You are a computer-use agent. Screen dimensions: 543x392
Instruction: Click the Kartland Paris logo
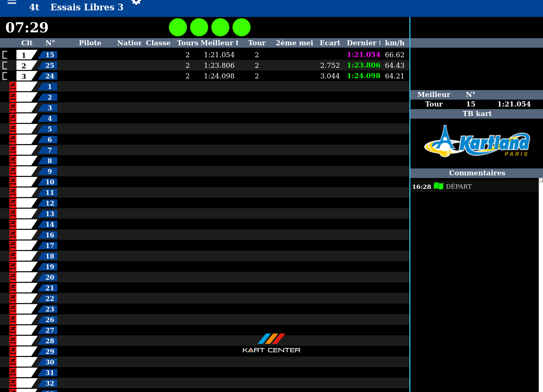point(477,142)
